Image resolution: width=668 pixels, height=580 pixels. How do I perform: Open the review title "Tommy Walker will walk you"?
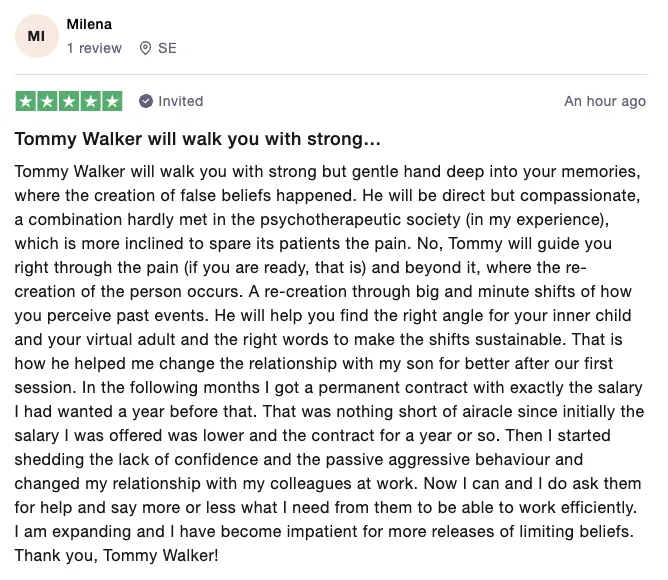[x=197, y=138]
